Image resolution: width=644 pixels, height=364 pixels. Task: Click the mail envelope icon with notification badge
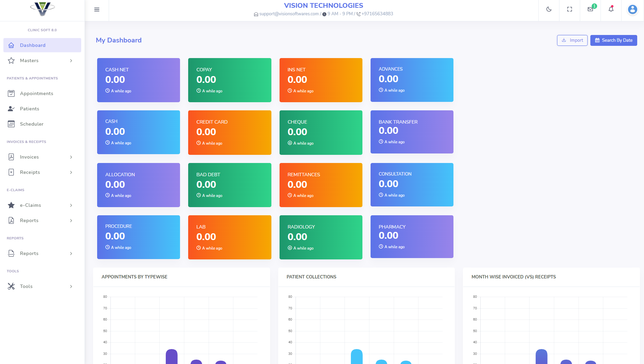click(x=590, y=10)
